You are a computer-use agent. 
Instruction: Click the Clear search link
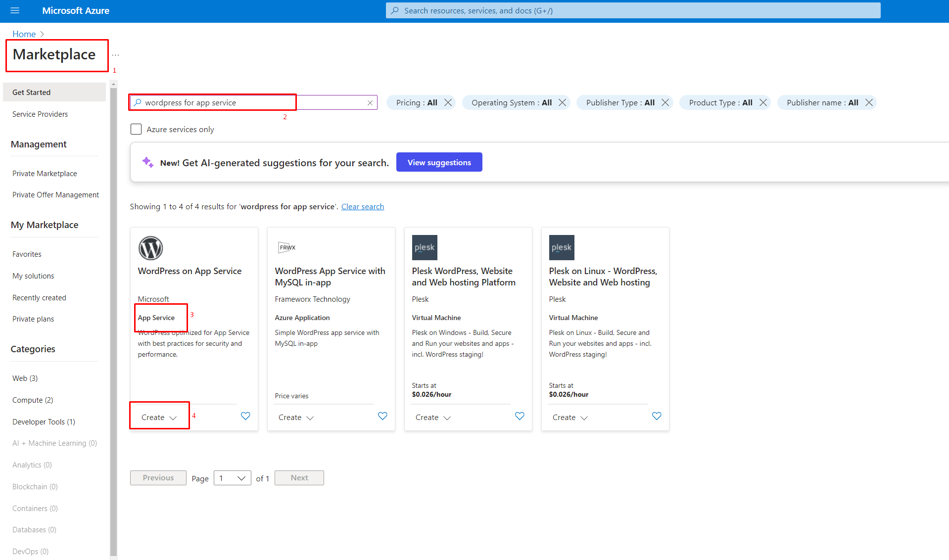pyautogui.click(x=362, y=207)
